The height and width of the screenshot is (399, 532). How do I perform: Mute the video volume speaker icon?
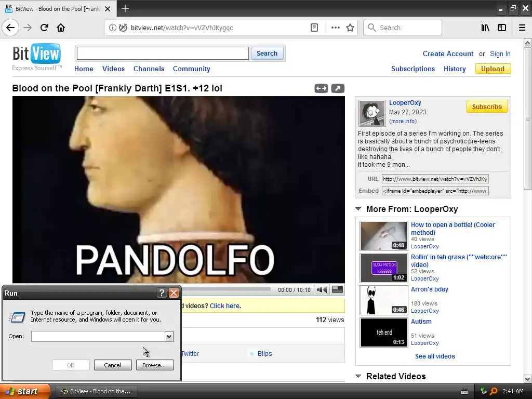pyautogui.click(x=322, y=290)
